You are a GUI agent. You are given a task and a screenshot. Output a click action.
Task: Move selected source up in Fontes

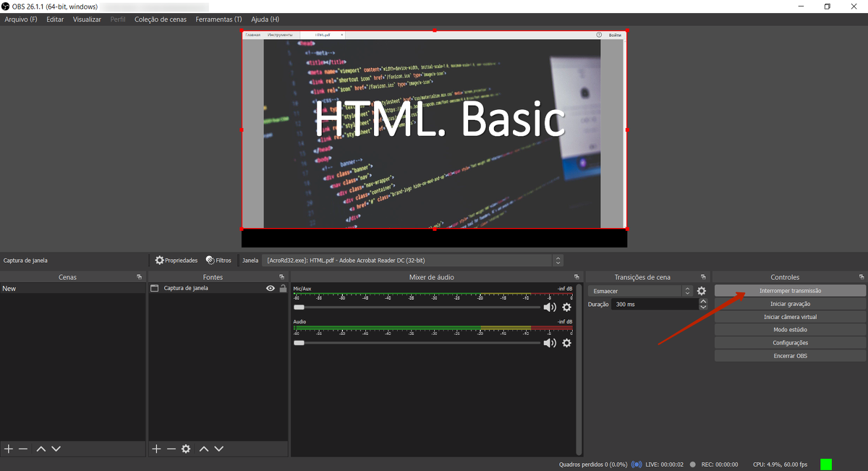pyautogui.click(x=204, y=449)
